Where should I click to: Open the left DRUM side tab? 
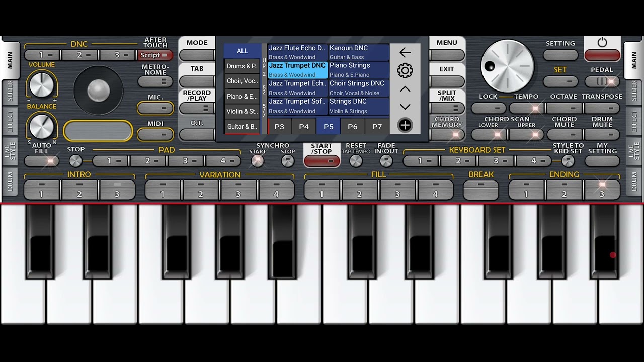click(9, 181)
